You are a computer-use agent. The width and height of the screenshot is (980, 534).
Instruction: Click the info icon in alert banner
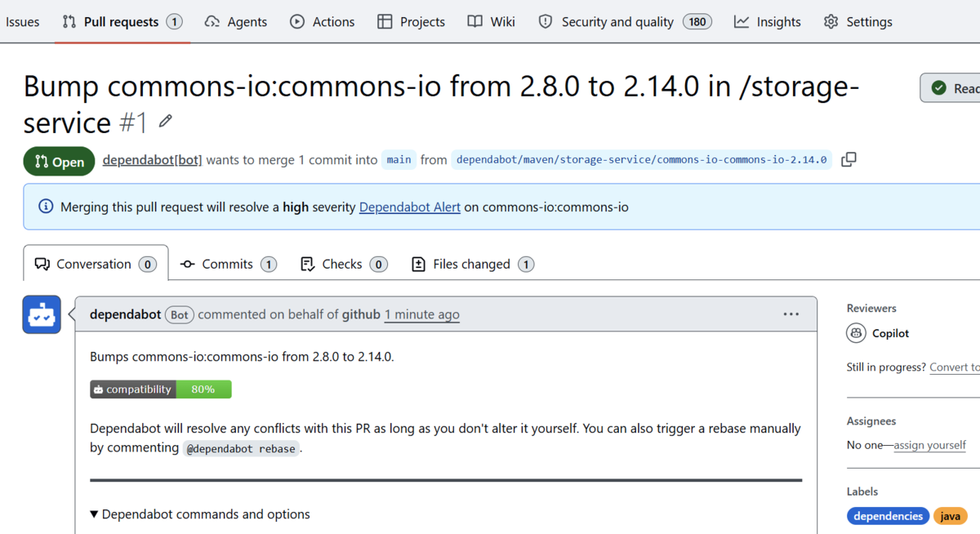46,207
